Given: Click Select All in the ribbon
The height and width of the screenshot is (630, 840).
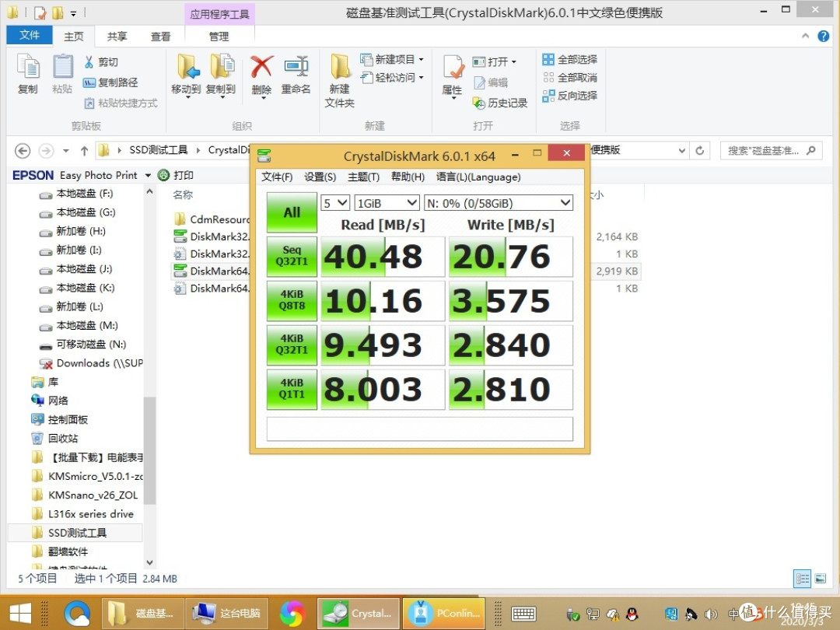Looking at the screenshot, I should click(569, 59).
